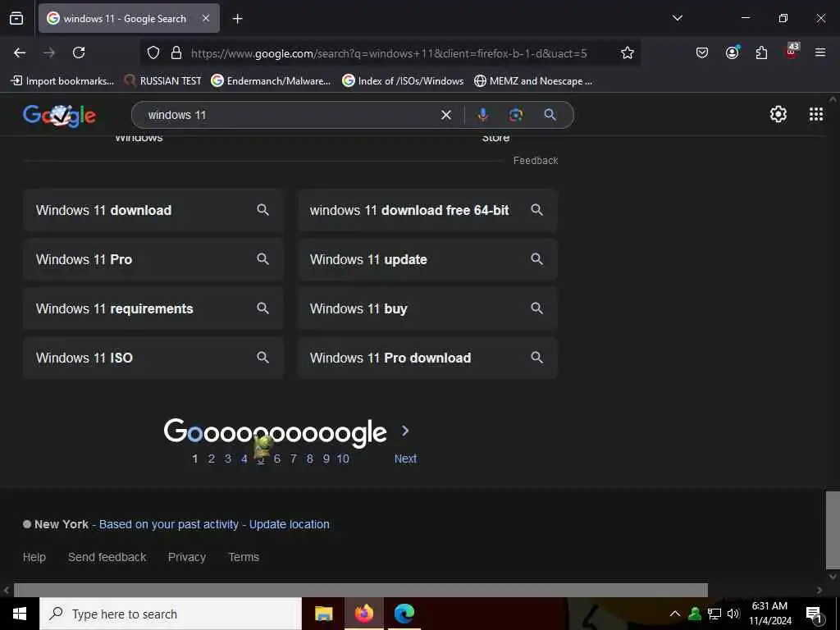
Task: Open the volume speaker tray icon
Action: click(x=733, y=614)
